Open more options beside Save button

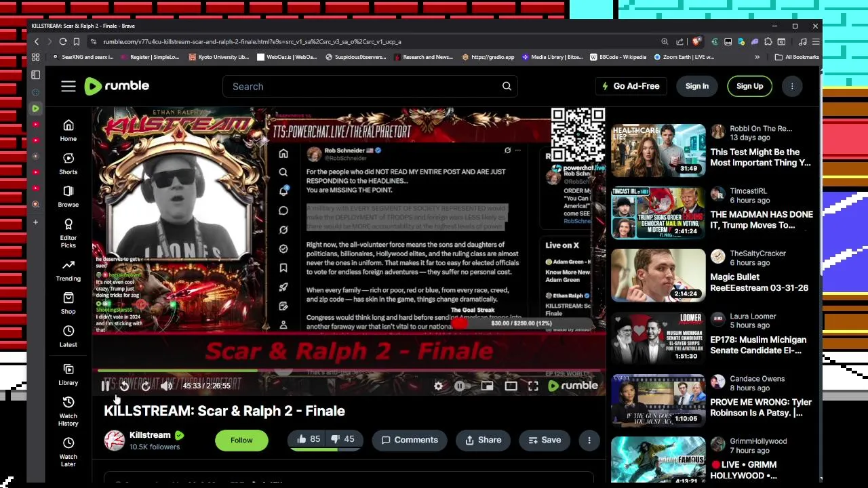point(589,440)
